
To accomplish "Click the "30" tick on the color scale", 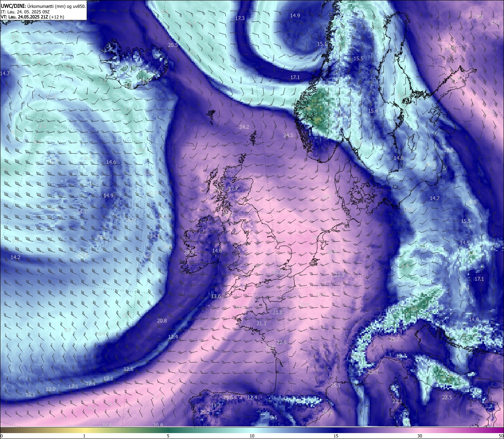I will (420, 436).
